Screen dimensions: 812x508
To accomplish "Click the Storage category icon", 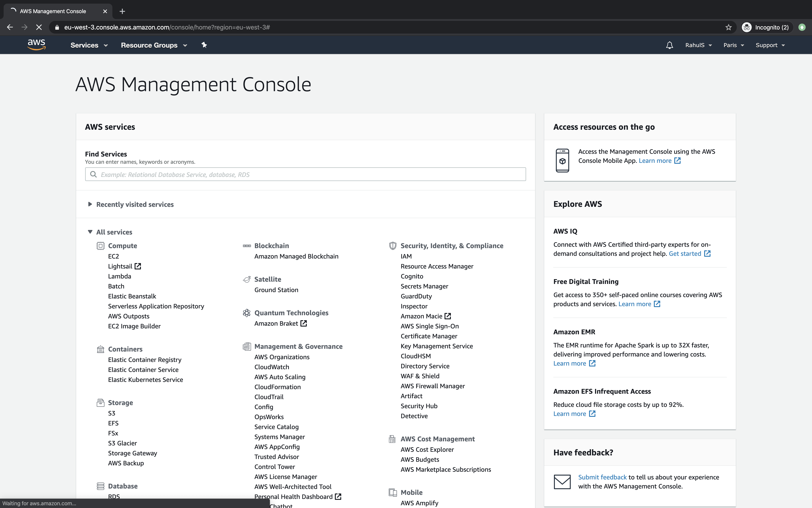I will click(x=100, y=403).
